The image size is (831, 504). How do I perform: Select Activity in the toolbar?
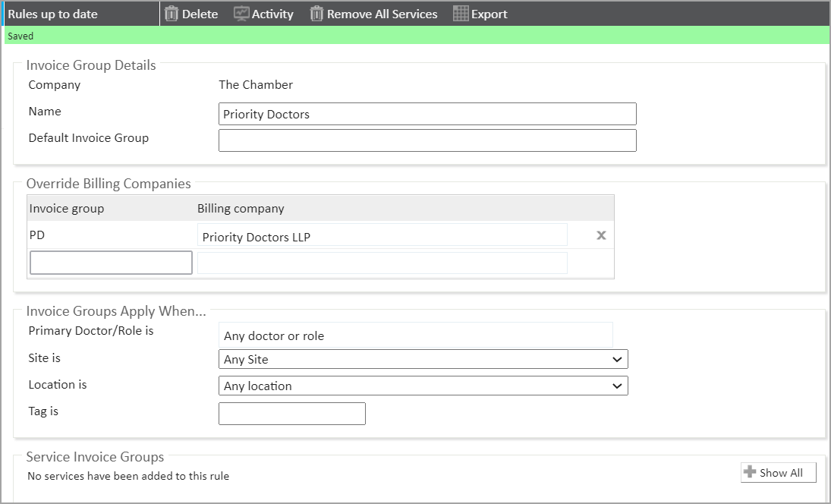pyautogui.click(x=272, y=14)
